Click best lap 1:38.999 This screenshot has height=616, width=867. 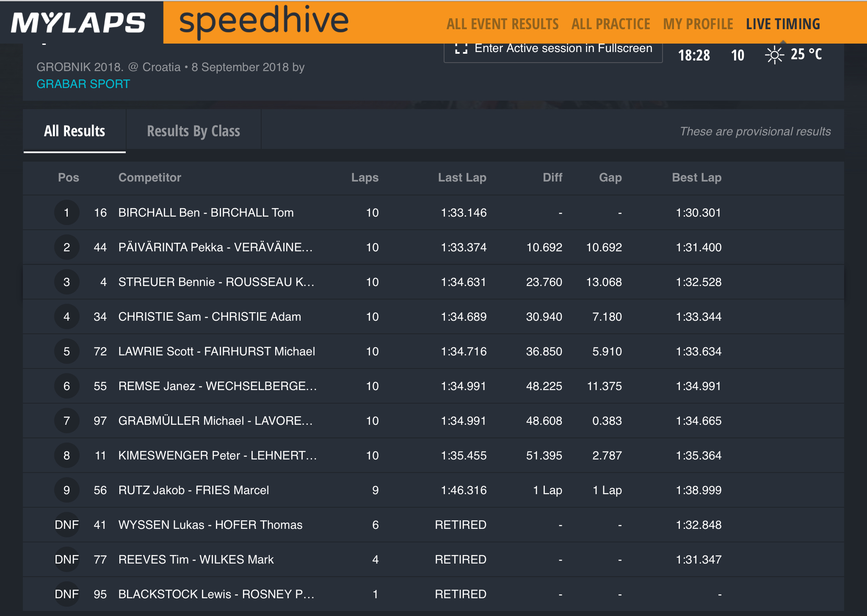[699, 490]
